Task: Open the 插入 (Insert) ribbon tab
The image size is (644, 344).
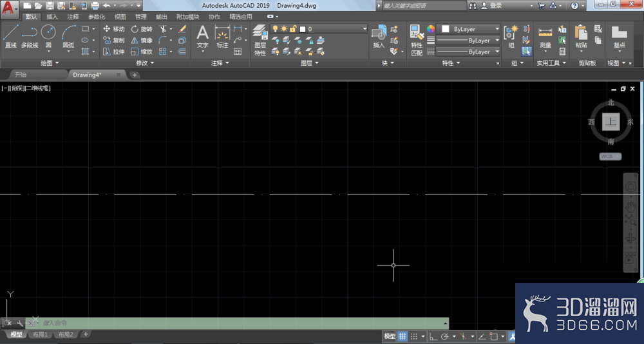Action: (x=52, y=17)
